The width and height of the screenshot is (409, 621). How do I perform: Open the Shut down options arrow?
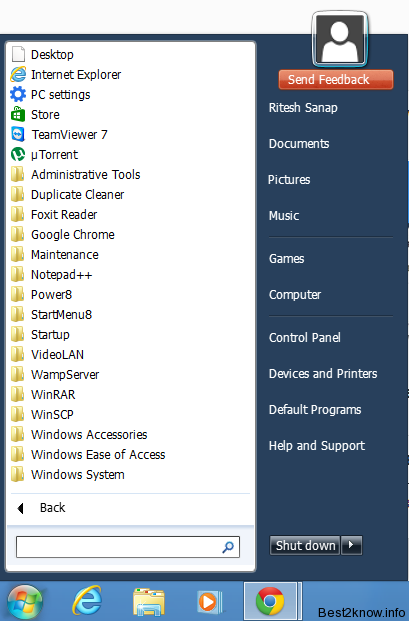352,545
